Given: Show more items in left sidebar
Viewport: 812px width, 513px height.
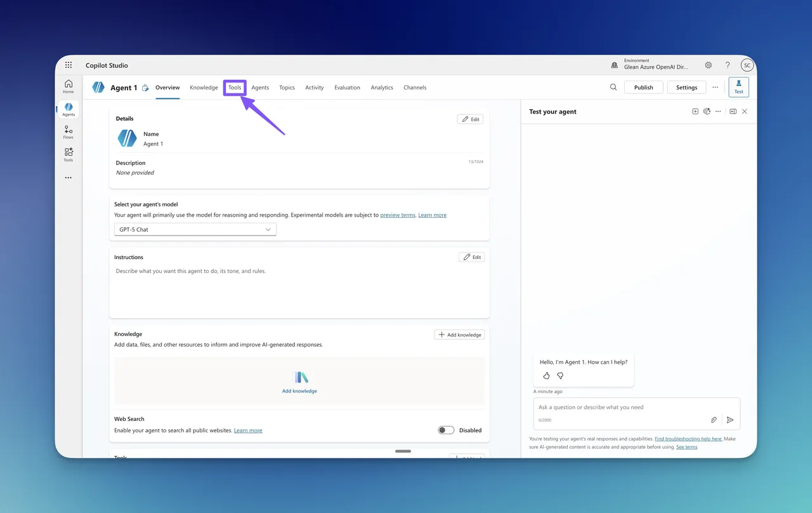Looking at the screenshot, I should click(69, 178).
